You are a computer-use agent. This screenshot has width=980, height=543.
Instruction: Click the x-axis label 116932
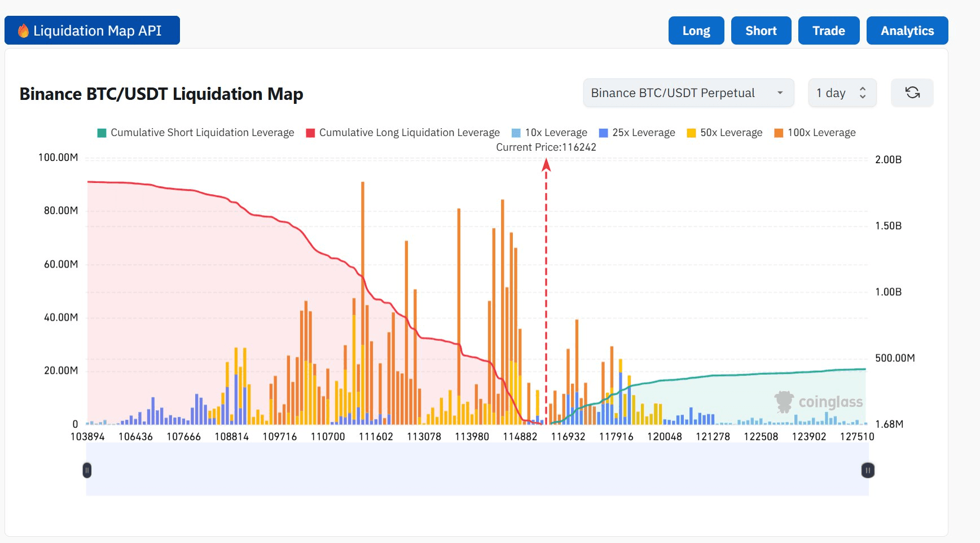pos(568,437)
